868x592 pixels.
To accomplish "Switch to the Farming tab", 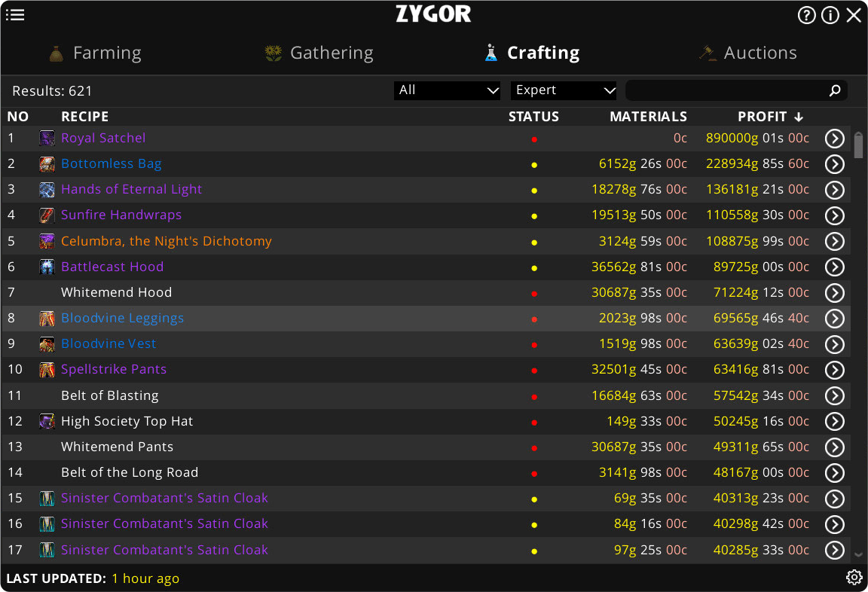I will tap(95, 53).
